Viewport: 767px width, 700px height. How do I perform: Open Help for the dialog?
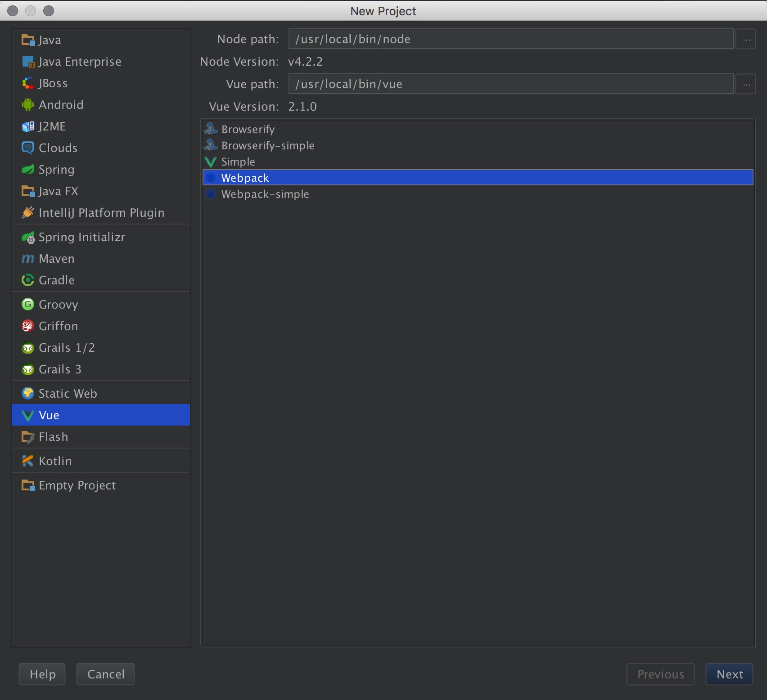click(x=42, y=674)
